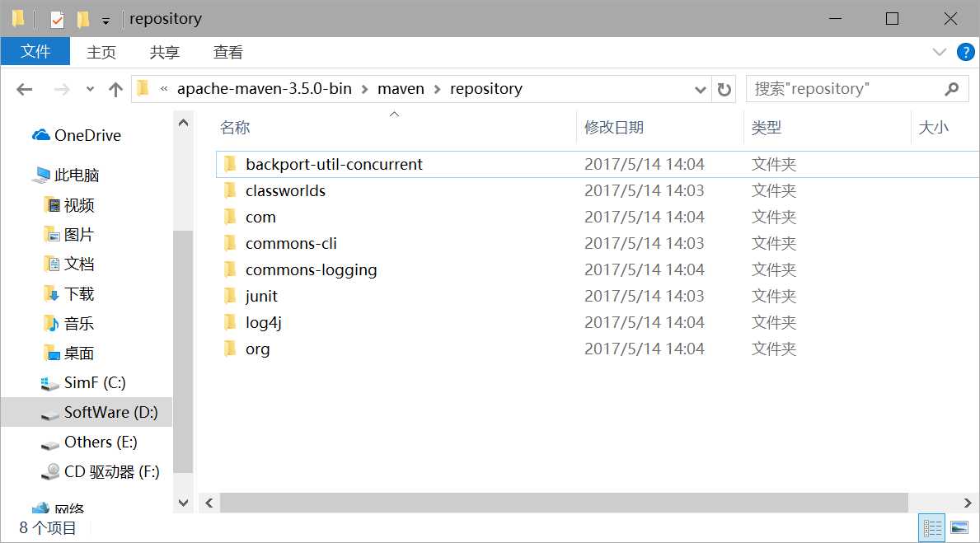Click the OneDrive cloud icon
The width and height of the screenshot is (980, 543).
tap(41, 135)
